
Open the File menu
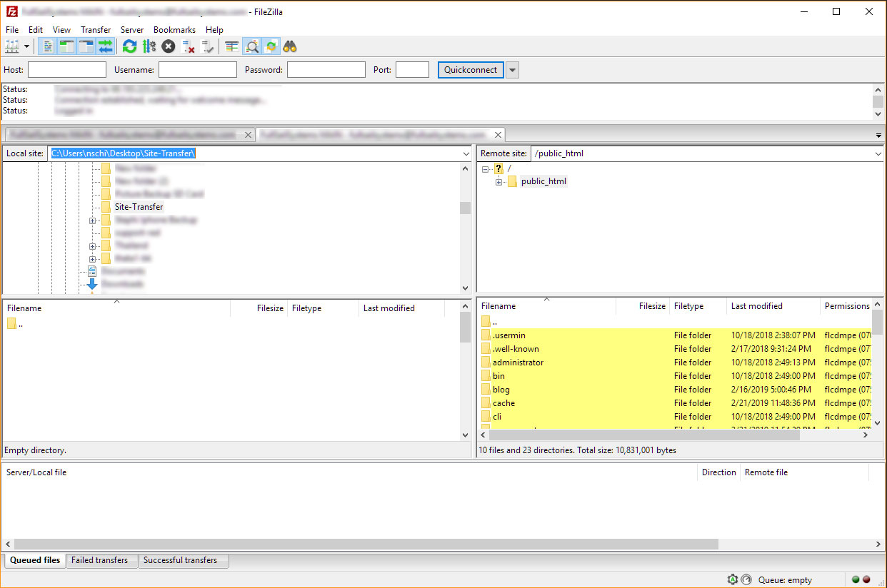click(x=12, y=30)
